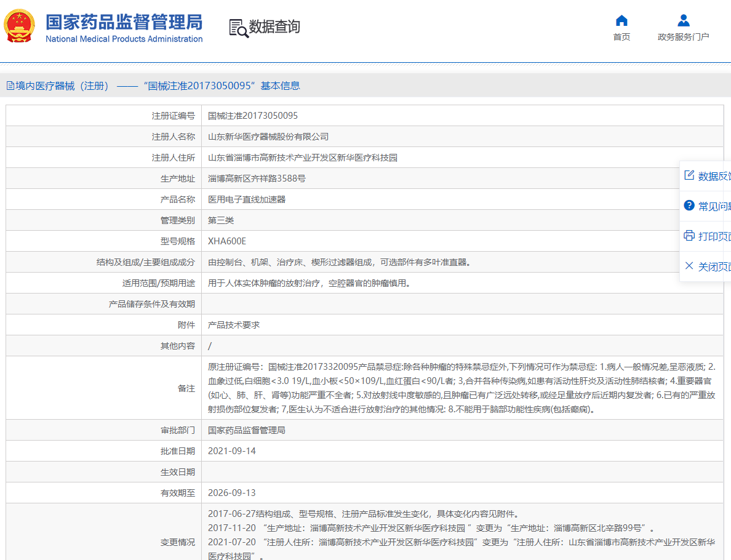The height and width of the screenshot is (560, 731).
Task: Click the X icon for 关闭页面
Action: pos(689,266)
